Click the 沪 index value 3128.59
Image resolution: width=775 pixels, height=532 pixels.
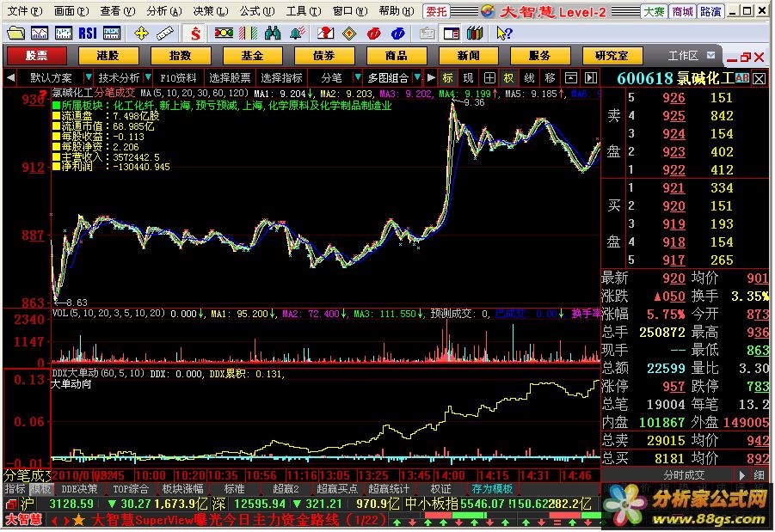point(71,504)
